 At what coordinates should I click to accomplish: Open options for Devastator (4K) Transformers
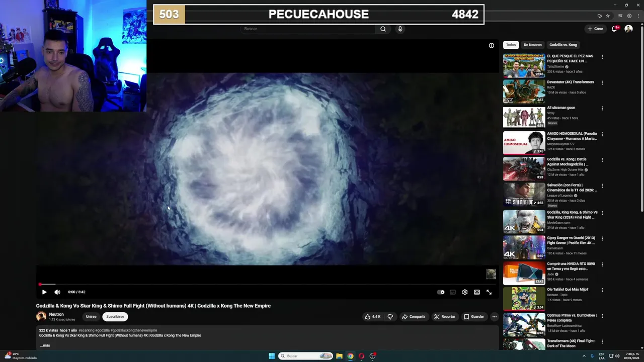pyautogui.click(x=602, y=82)
